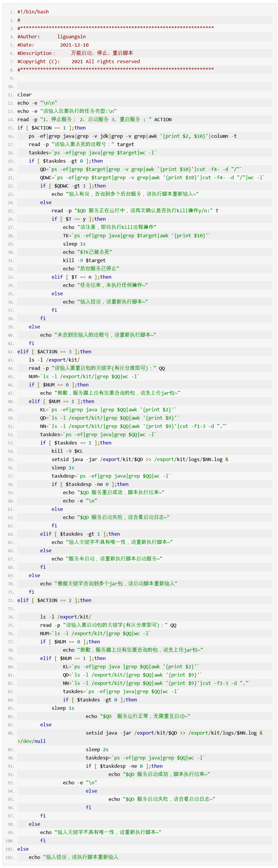Click 'NUM=' assignment on line 76
The height and width of the screenshot is (868, 278).
click(x=95, y=634)
